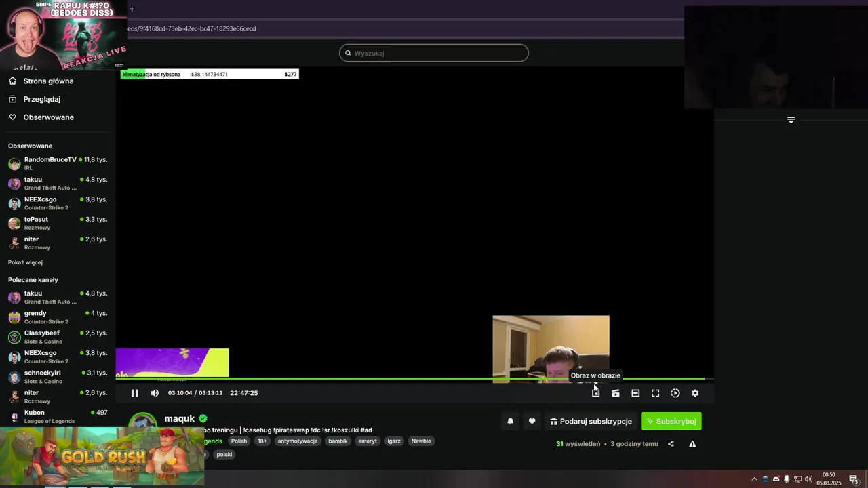Click emeryt tag

click(x=368, y=441)
